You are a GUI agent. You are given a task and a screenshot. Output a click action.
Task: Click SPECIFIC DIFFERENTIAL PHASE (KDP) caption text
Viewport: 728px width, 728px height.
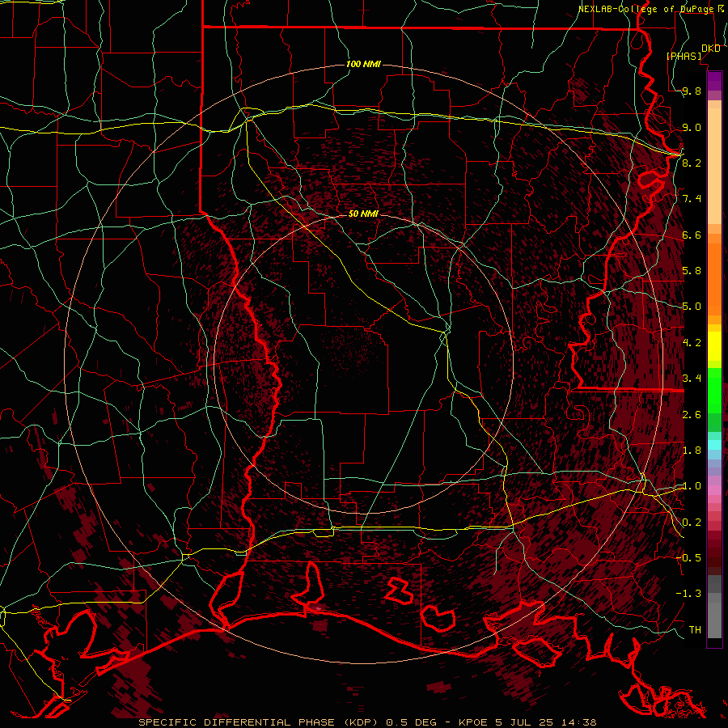(257, 722)
